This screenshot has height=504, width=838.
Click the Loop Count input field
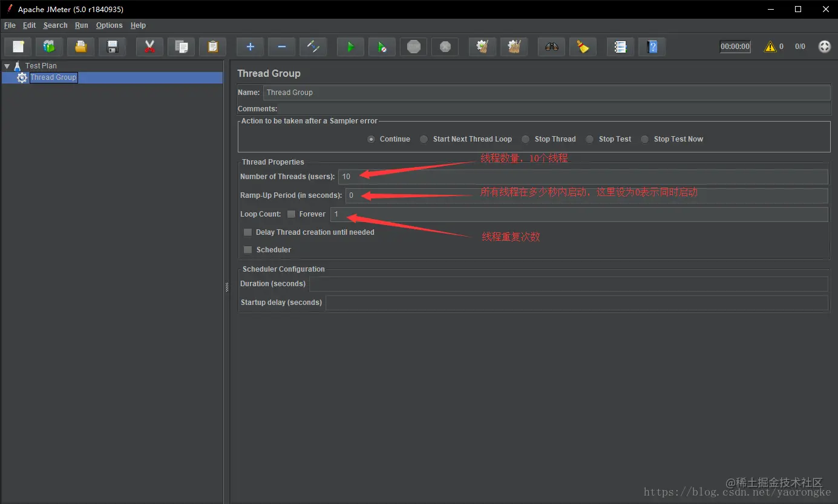pyautogui.click(x=580, y=214)
